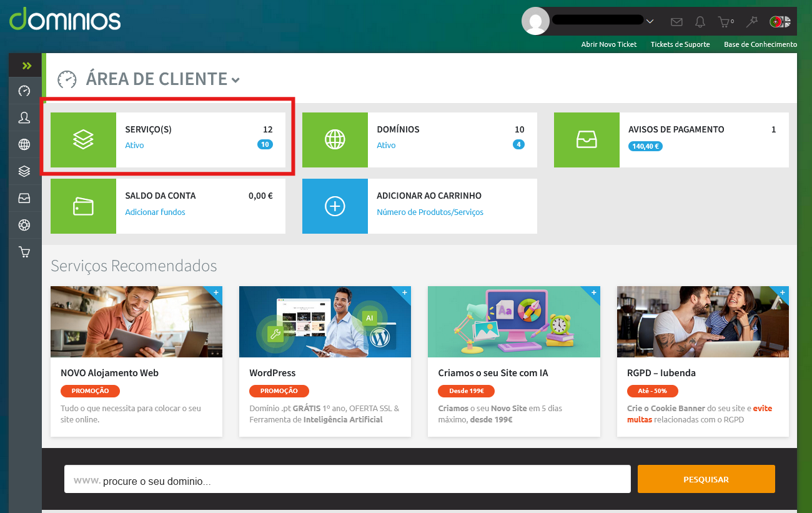Viewport: 812px width, 513px height.
Task: Open the user profile sidebar icon
Action: pos(24,117)
